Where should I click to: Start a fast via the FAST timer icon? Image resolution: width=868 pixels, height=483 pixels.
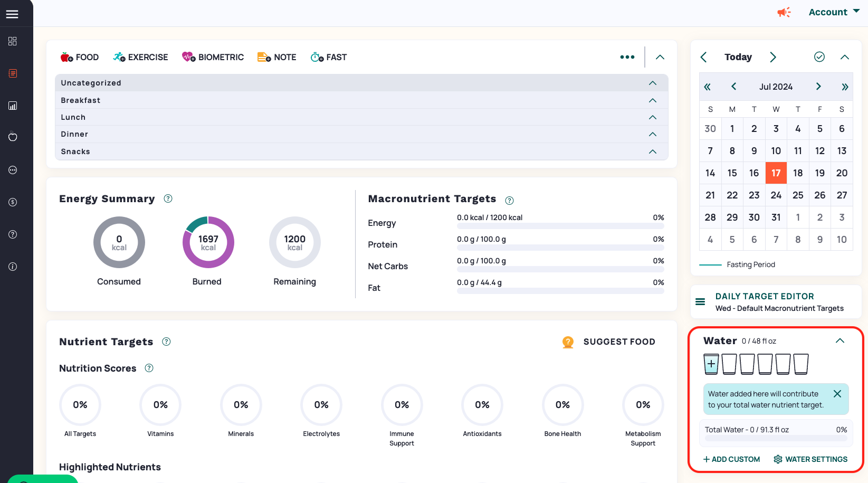point(316,56)
